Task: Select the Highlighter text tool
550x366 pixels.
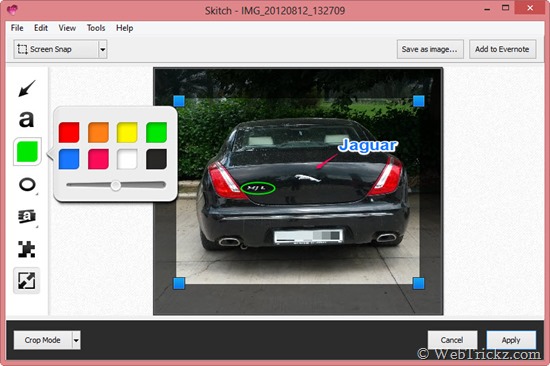Action: (x=27, y=216)
